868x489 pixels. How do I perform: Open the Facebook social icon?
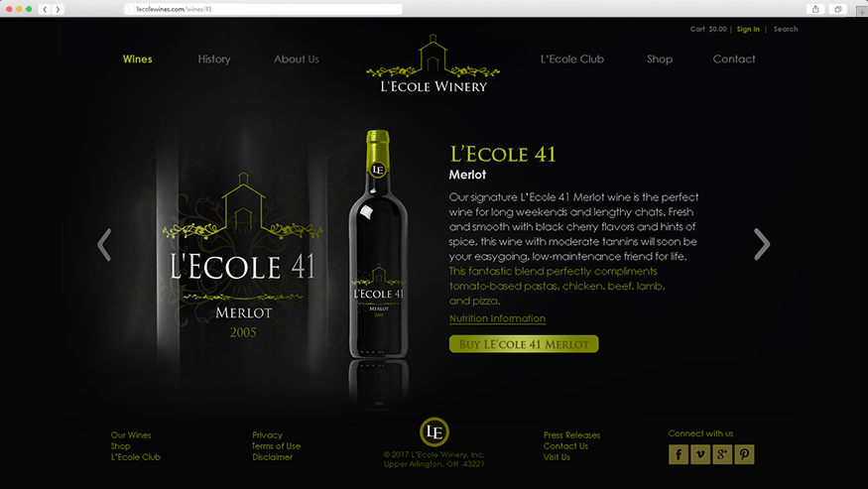679,454
